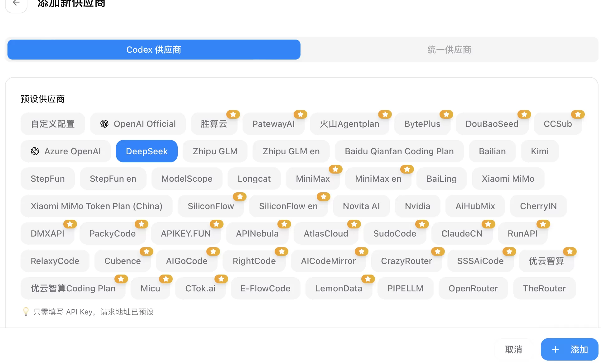Choose PIPELLM provider
The image size is (601, 364).
point(405,288)
